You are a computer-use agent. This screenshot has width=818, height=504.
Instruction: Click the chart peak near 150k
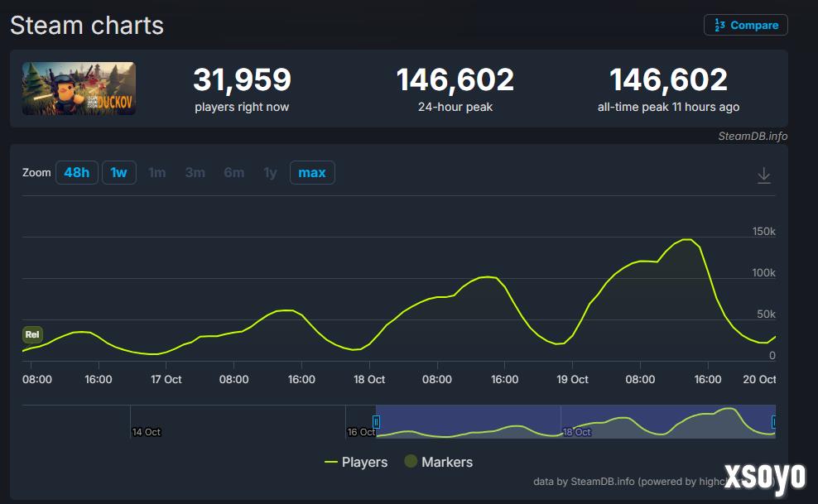pos(686,239)
